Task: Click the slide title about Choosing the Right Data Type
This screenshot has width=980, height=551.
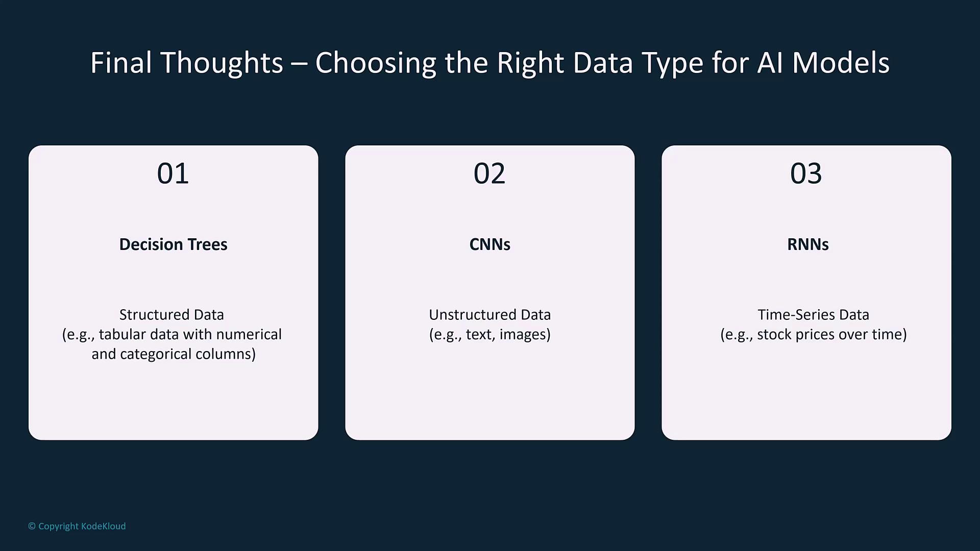Action: pos(490,63)
